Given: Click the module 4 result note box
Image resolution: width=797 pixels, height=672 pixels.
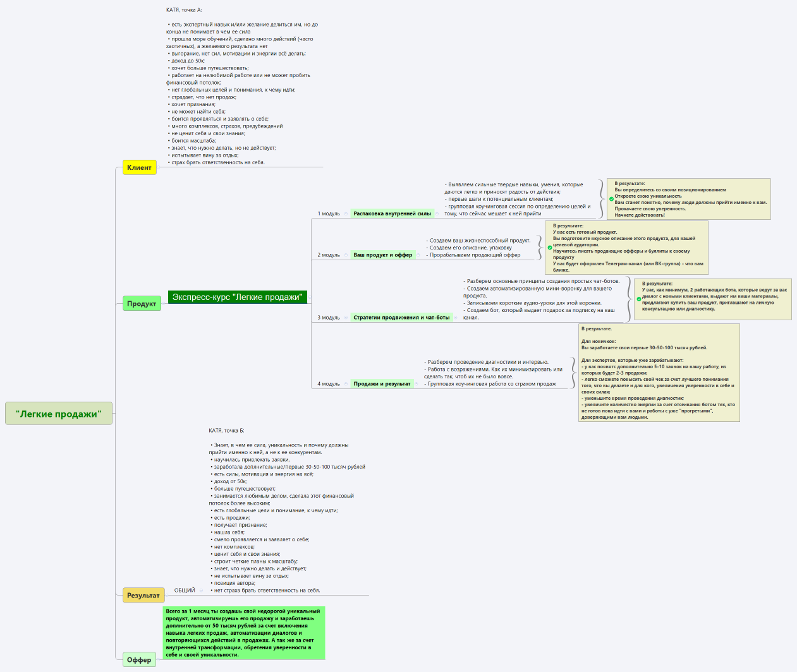Looking at the screenshot, I should tap(659, 373).
